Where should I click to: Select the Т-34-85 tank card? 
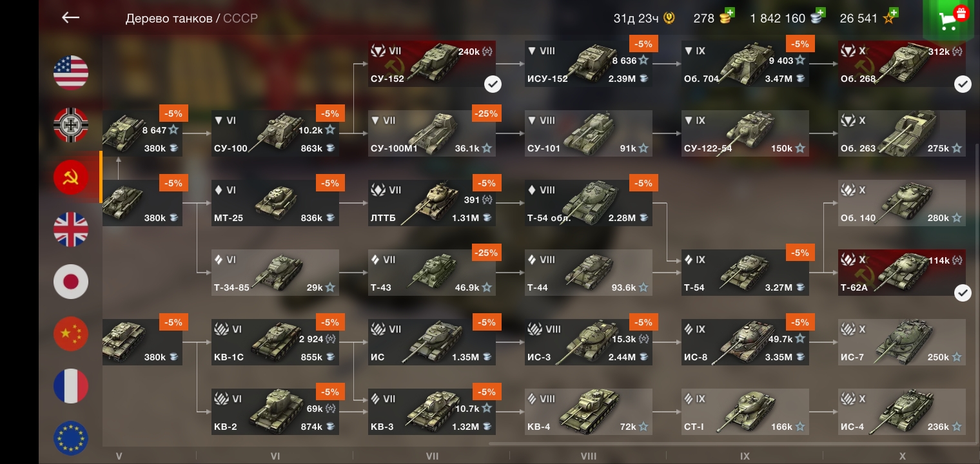(x=275, y=273)
